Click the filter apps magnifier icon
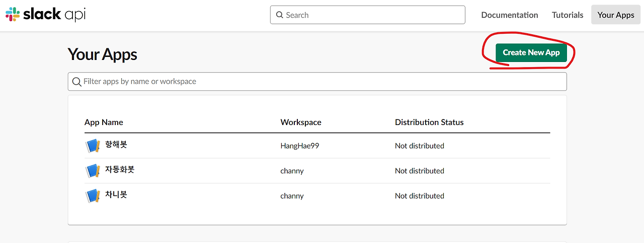This screenshot has height=243, width=644. pos(76,82)
